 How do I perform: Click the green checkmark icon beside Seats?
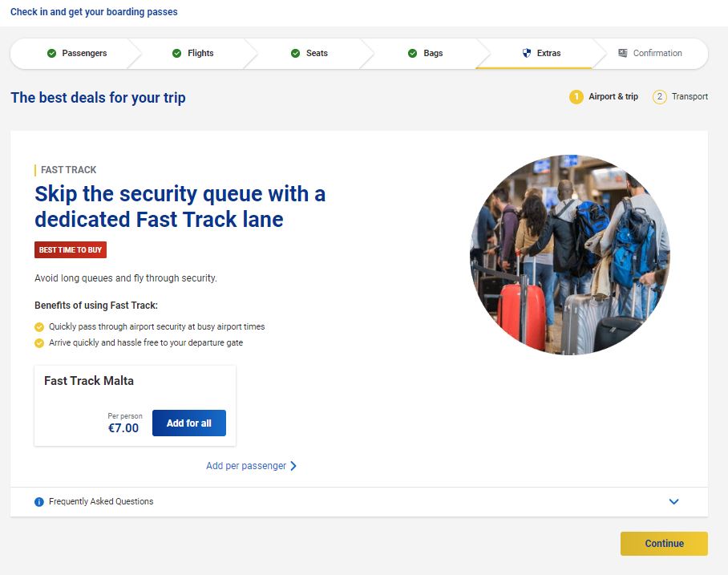(x=295, y=54)
